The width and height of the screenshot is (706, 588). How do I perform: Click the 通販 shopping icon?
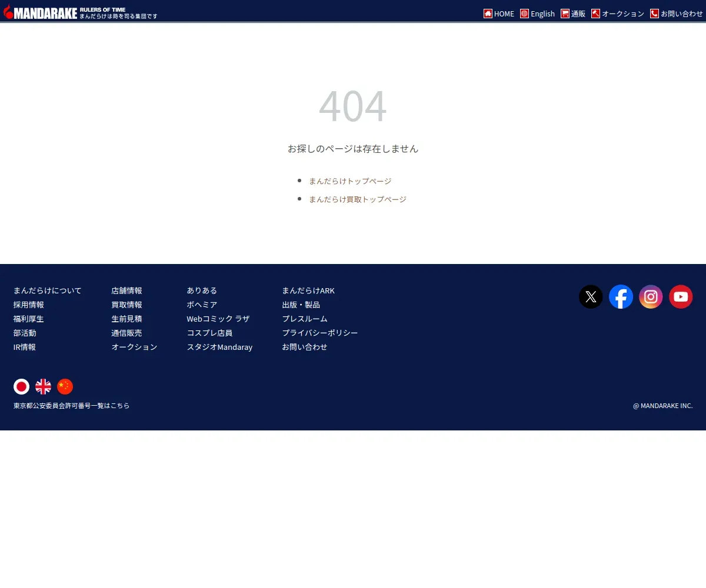[x=565, y=14]
